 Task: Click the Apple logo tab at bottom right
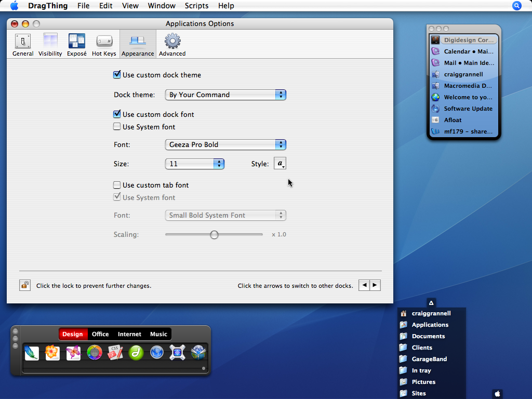497,394
